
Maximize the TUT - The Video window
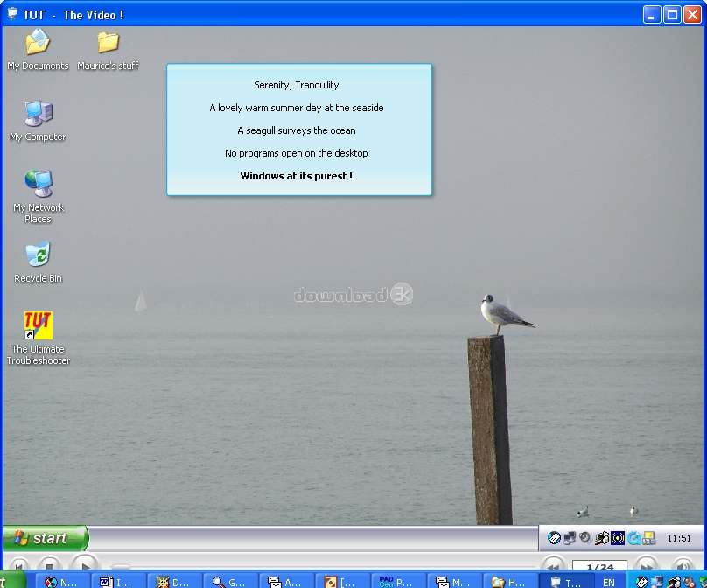[x=672, y=15]
